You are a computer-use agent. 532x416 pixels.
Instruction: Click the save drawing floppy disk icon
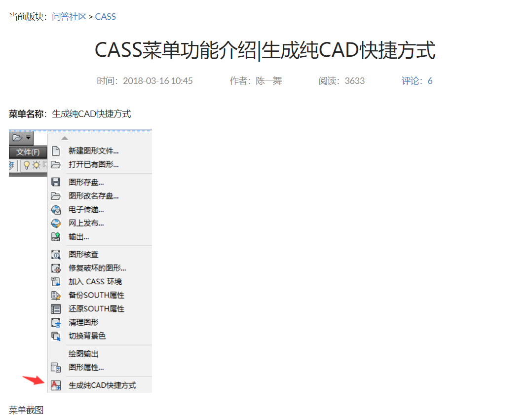[x=56, y=182]
